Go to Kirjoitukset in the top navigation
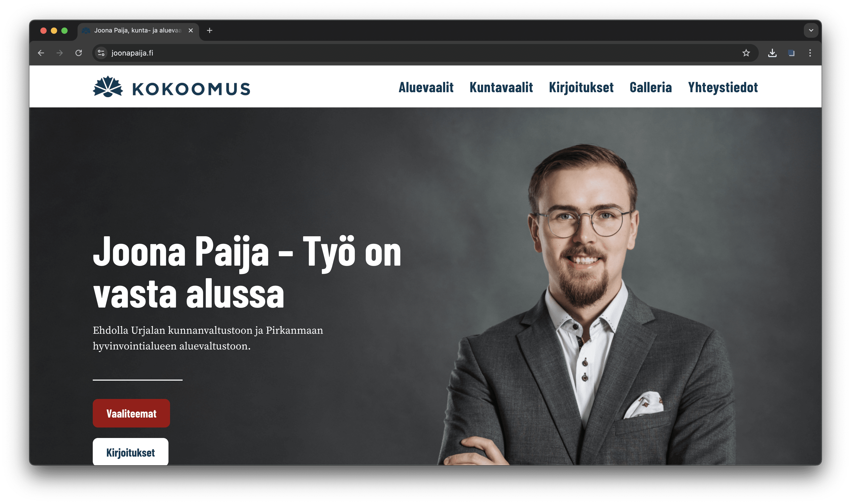 point(581,87)
